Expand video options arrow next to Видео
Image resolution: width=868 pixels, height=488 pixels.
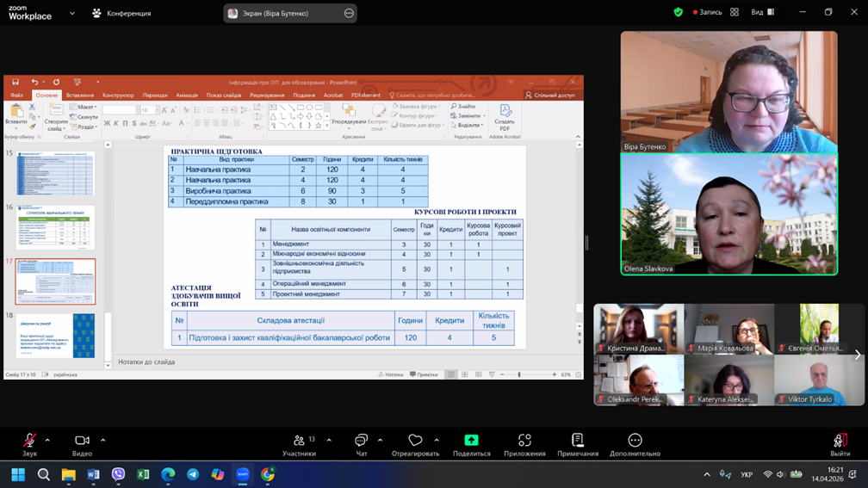tap(102, 441)
